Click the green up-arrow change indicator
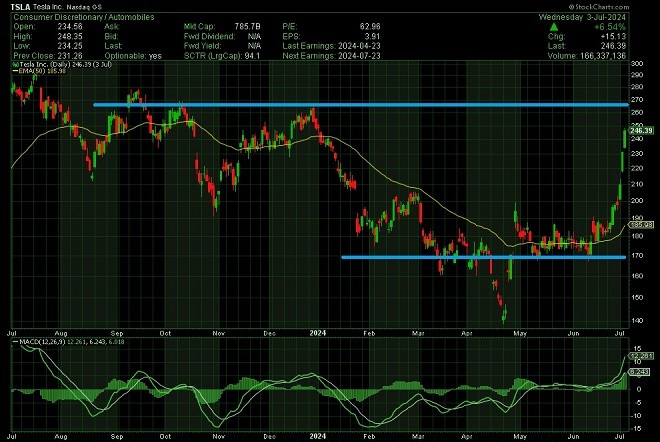 (x=554, y=27)
